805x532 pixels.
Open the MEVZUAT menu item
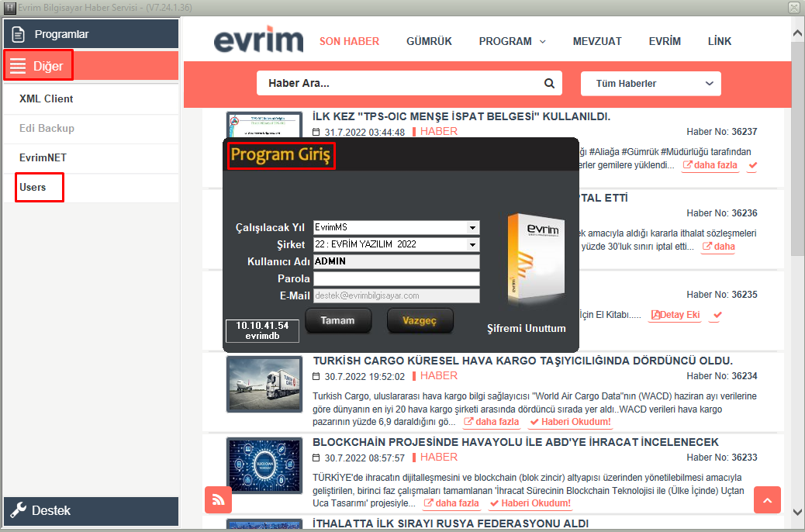coord(597,41)
